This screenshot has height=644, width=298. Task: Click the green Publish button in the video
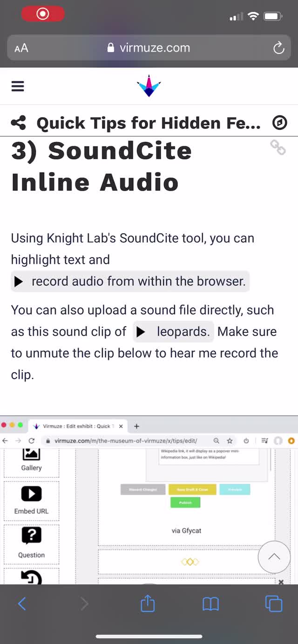(x=185, y=503)
